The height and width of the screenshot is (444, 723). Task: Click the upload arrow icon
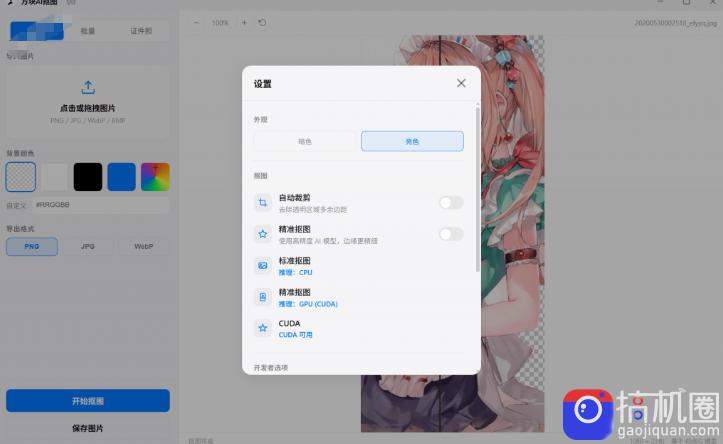pyautogui.click(x=88, y=87)
